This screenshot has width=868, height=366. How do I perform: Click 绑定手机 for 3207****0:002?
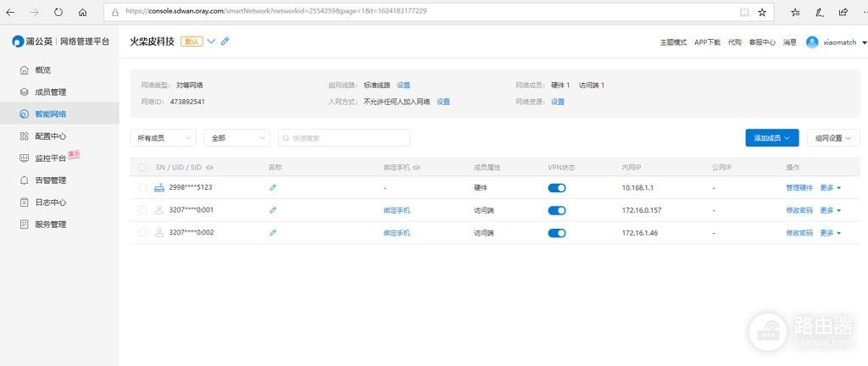pyautogui.click(x=397, y=233)
